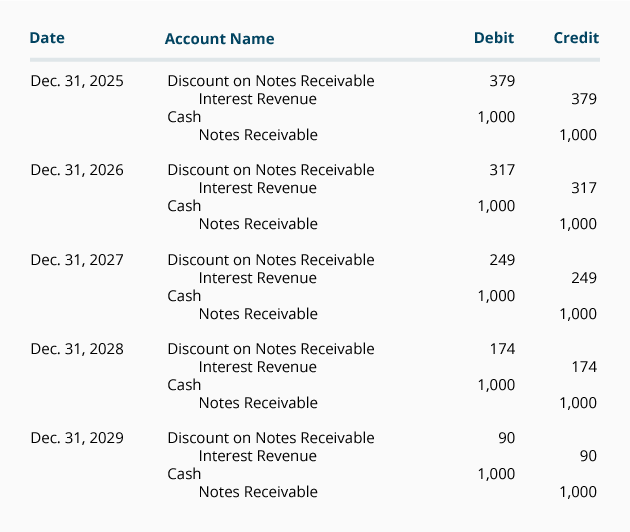Select the Dec. 31, 2029 date cell
Screen dimensions: 630x532
click(77, 438)
